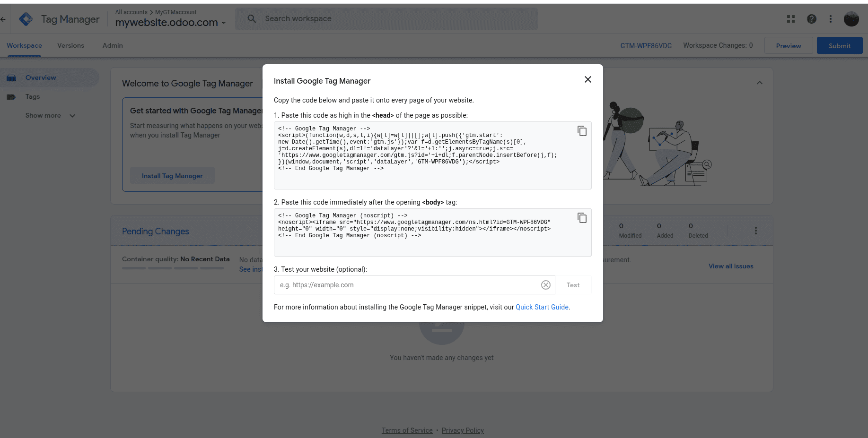Copy the head code snippet
Image resolution: width=868 pixels, height=438 pixels.
click(582, 131)
